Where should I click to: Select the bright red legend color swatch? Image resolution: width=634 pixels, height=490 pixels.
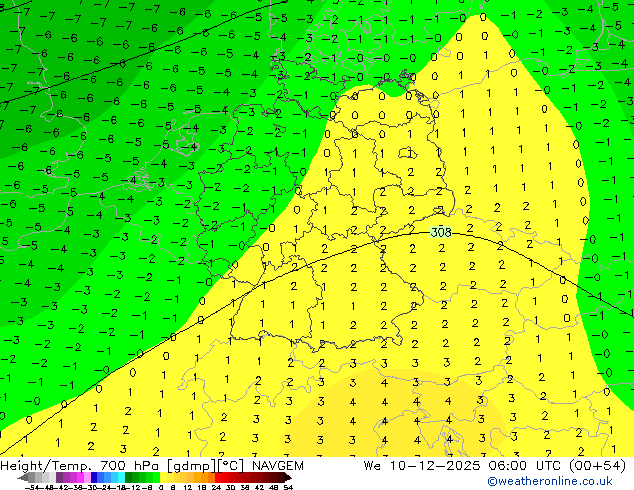click(x=218, y=478)
